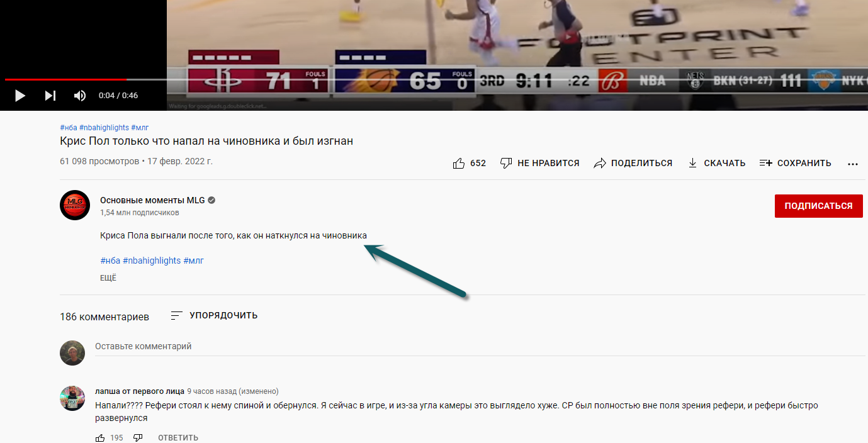
Task: Open УПОРЯДОЧИТЬ sort comments dropdown
Action: (x=214, y=315)
